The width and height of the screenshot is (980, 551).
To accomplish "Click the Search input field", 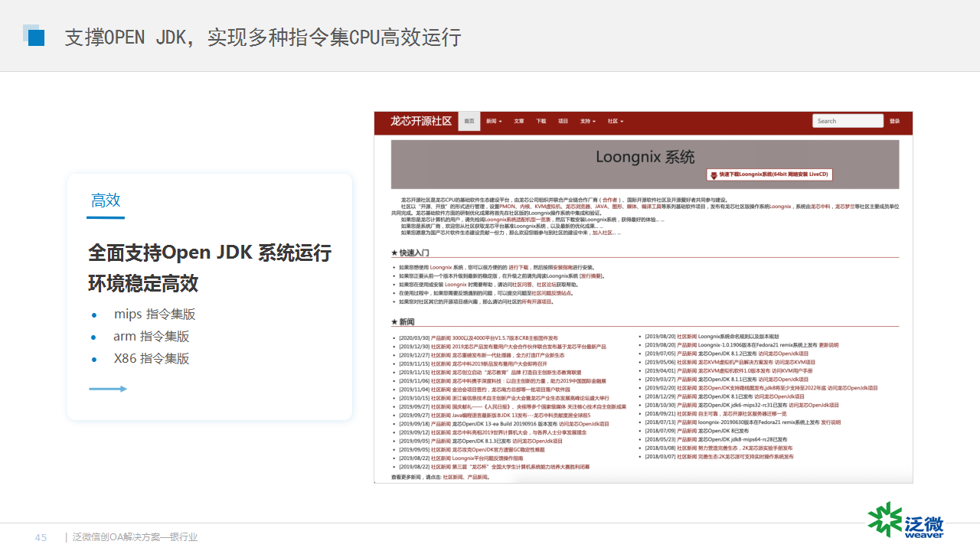I will [x=848, y=121].
